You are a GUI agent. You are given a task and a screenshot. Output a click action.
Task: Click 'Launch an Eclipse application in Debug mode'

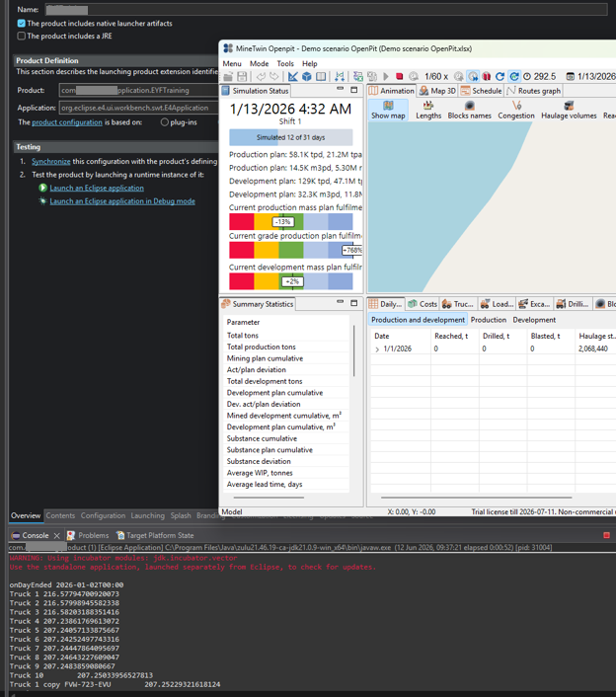tap(122, 201)
